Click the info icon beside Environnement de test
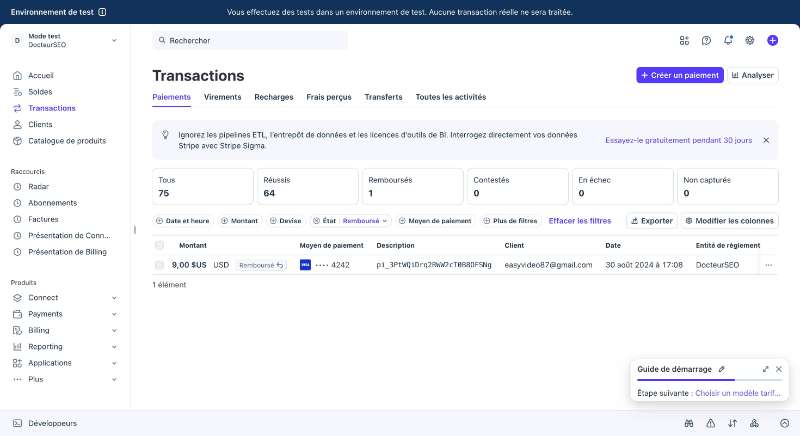800x436 pixels. point(102,12)
